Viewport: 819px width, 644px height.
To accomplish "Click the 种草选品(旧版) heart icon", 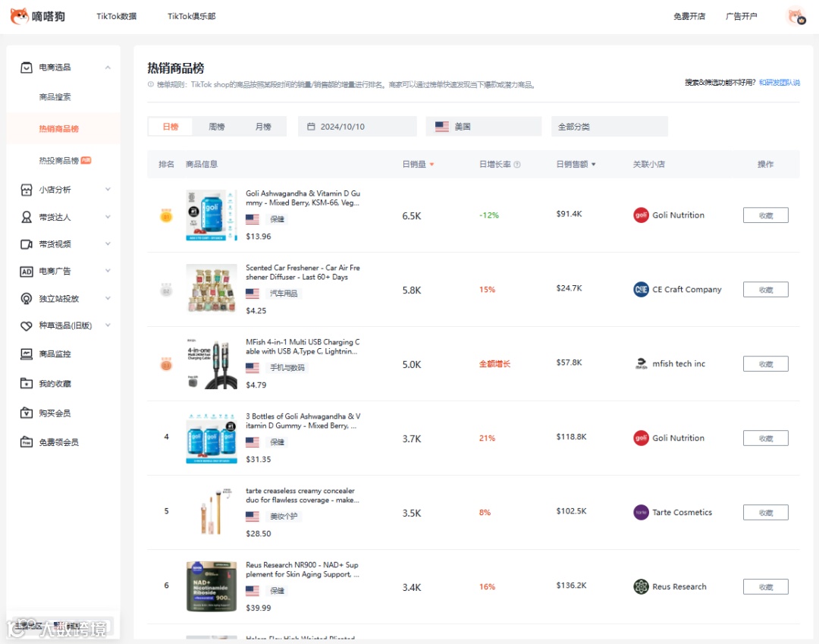I will tap(26, 325).
